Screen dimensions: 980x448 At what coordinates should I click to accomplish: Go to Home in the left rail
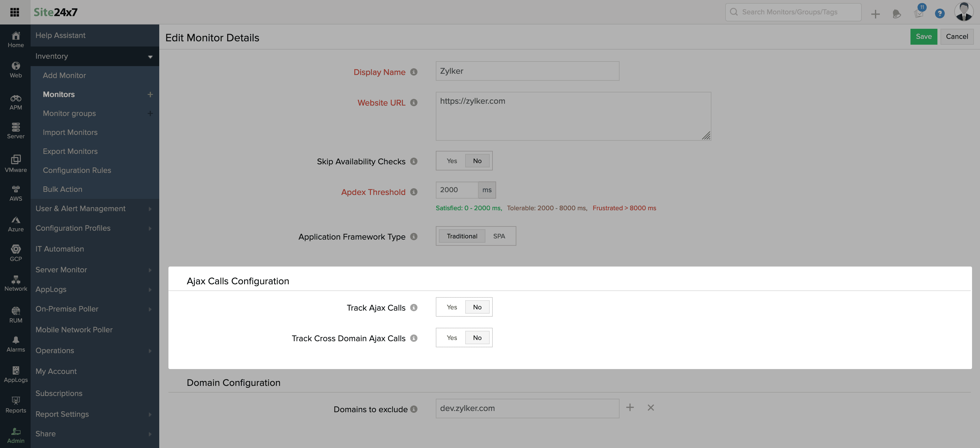point(16,39)
